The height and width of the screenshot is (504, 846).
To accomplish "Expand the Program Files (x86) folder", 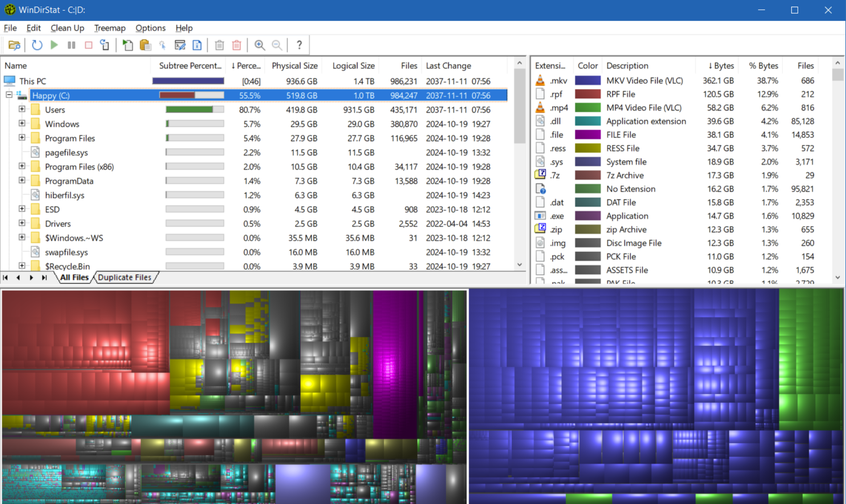I will [x=22, y=166].
